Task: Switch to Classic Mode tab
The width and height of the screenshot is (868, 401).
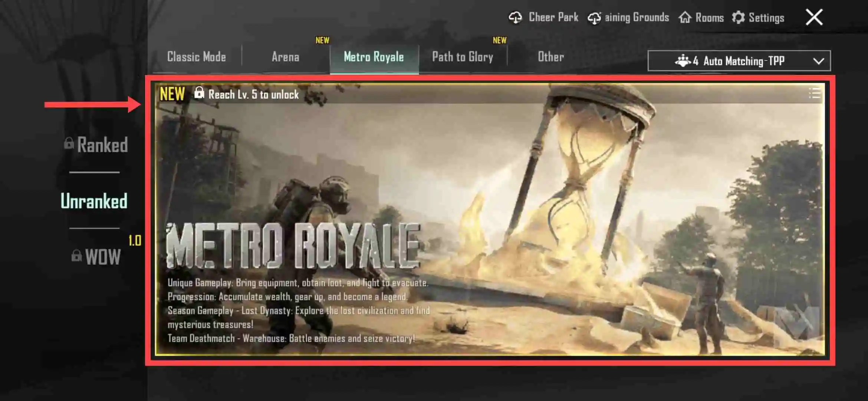Action: [197, 57]
